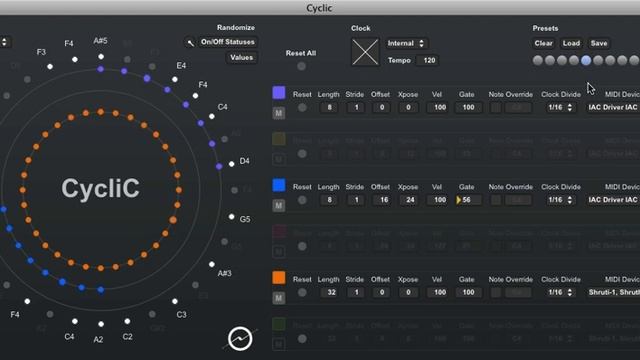Screen dimensions: 640x360
Task: Select the highlighted blue preset slot
Action: (586, 60)
